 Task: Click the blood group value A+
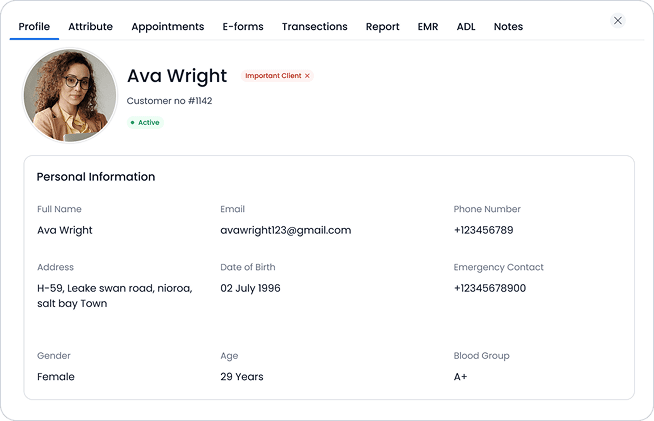coord(460,377)
